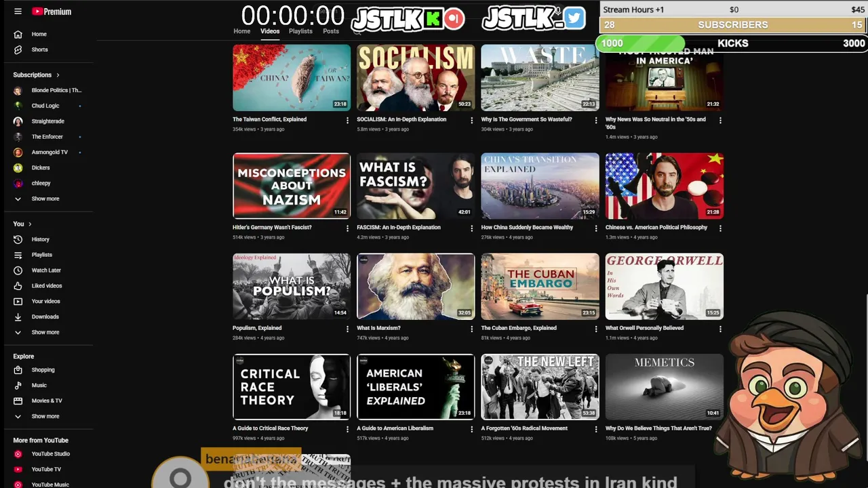Click the YouTube Premium logo
Viewport: 868px width, 488px height.
coord(52,12)
